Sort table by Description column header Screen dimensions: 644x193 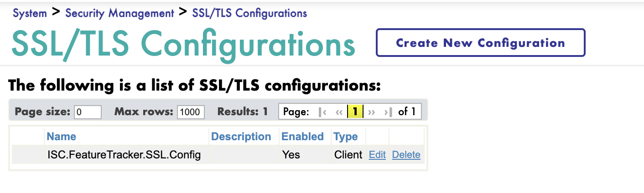pos(241,137)
